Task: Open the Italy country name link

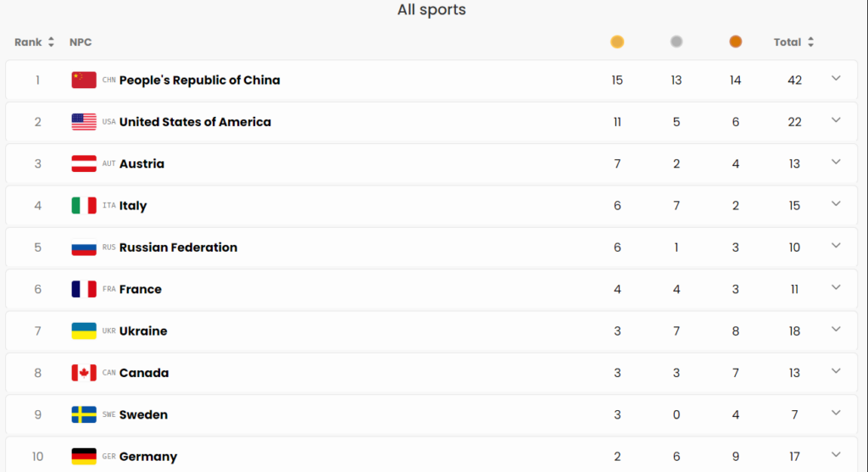Action: [x=133, y=206]
